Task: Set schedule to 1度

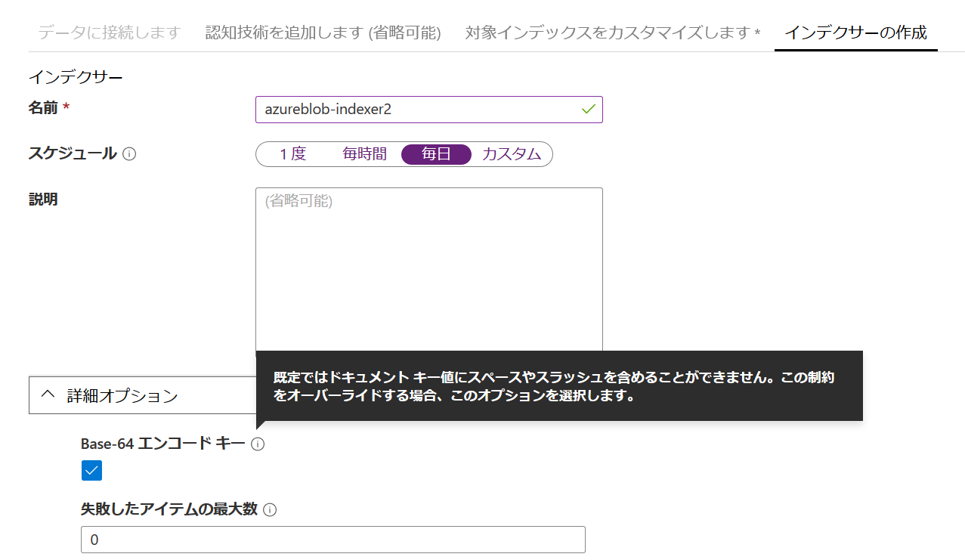Action: tap(292, 154)
